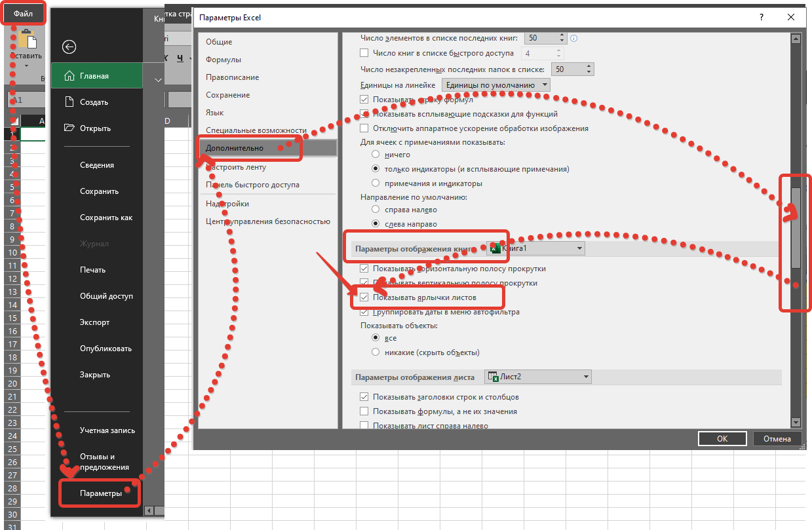Select примечания и индикаторы radio
This screenshot has width=812, height=530.
tap(376, 183)
